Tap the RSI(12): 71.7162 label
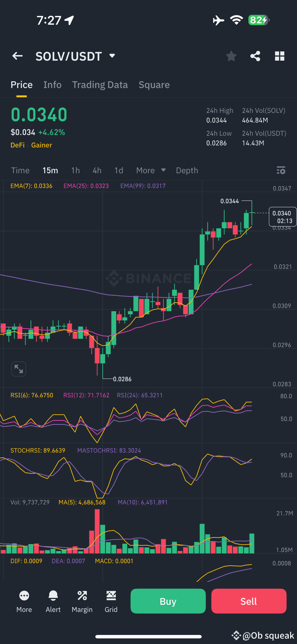The width and height of the screenshot is (297, 644). (x=86, y=395)
